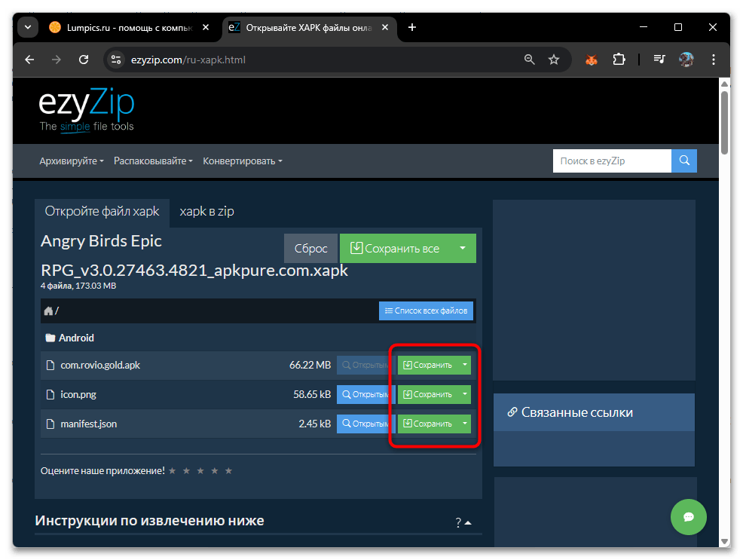Click the blue search magnifier button
Viewport: 743px width, 560px height.
tap(683, 161)
